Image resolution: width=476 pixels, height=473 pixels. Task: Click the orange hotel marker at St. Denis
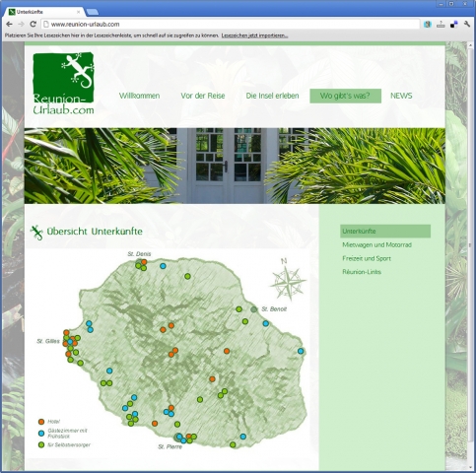click(144, 262)
